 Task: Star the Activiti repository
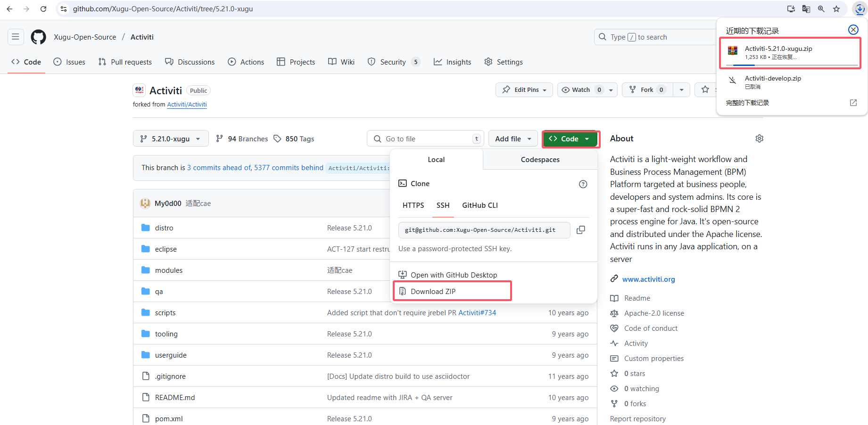point(705,90)
